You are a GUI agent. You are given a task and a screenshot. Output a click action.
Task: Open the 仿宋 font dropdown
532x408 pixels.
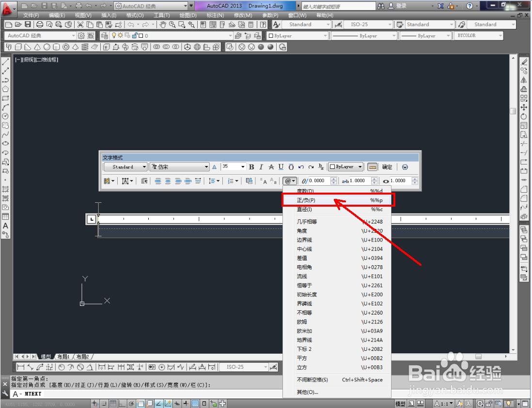point(180,166)
